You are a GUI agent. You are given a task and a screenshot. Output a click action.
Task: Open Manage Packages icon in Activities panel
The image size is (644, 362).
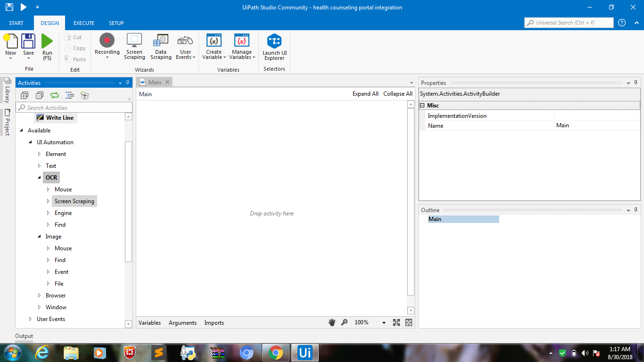pos(85,95)
